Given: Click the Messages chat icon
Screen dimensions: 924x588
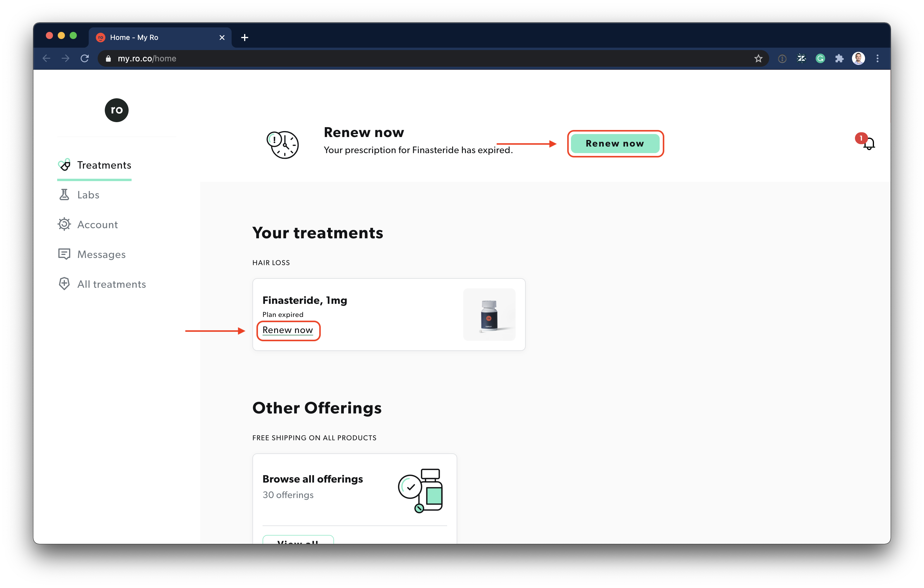Looking at the screenshot, I should [x=64, y=254].
